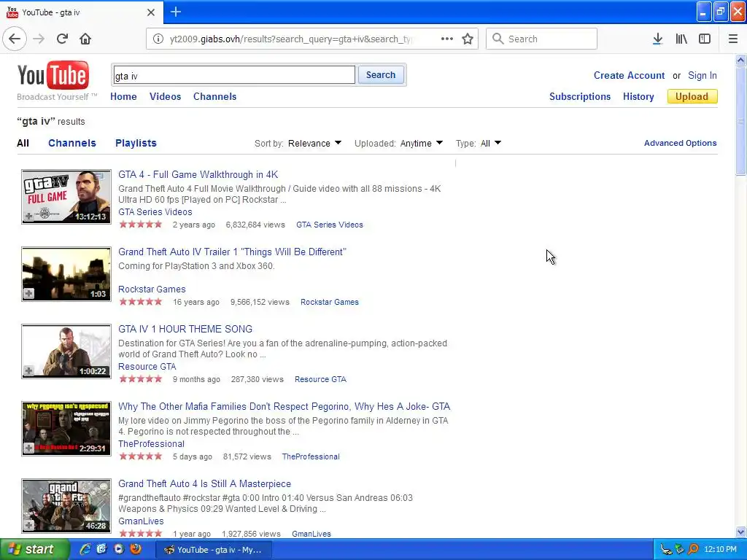Add Trailer 1 video to queue via plus
Screen dimensions: 747x560
[x=29, y=293]
